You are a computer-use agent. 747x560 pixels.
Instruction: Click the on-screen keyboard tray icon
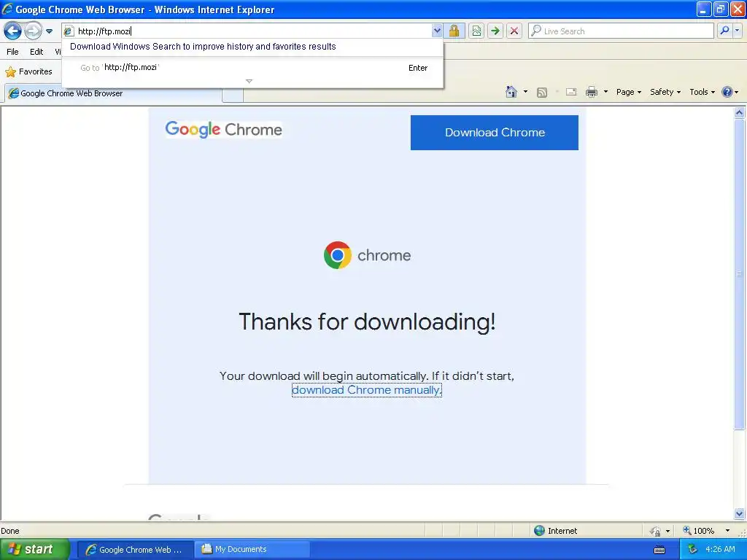pos(659,550)
